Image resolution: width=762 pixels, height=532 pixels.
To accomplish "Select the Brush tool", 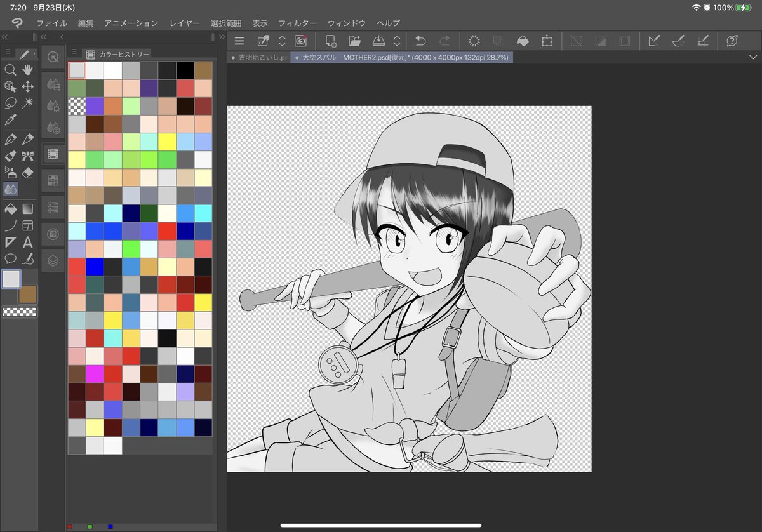I will coord(10,156).
